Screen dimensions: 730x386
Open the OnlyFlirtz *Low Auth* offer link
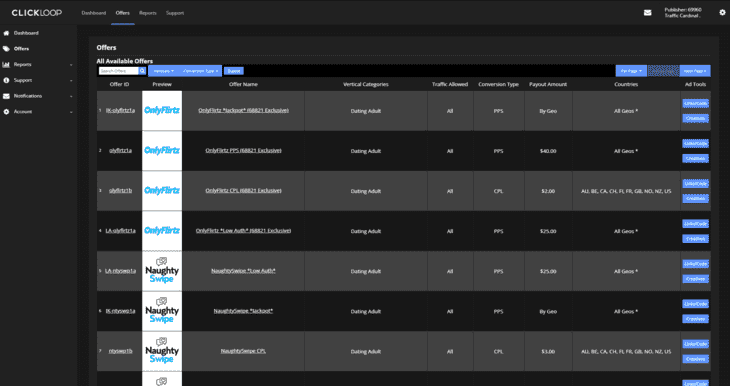pos(243,230)
